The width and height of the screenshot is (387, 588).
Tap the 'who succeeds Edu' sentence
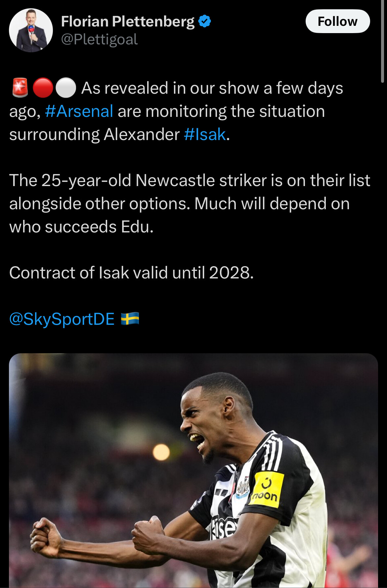[81, 227]
